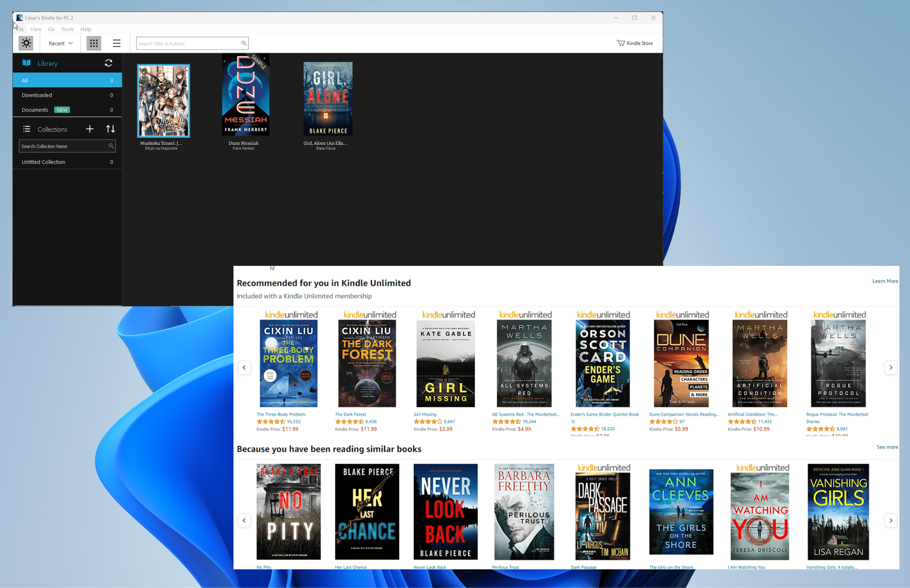Screen dimensions: 910x588
Task: Click the Library book icon
Action: click(27, 63)
